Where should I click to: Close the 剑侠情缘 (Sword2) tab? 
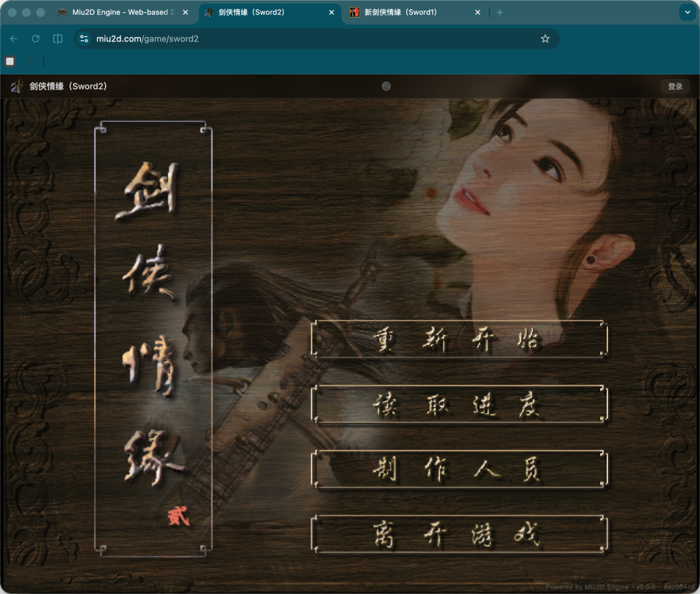tap(331, 12)
